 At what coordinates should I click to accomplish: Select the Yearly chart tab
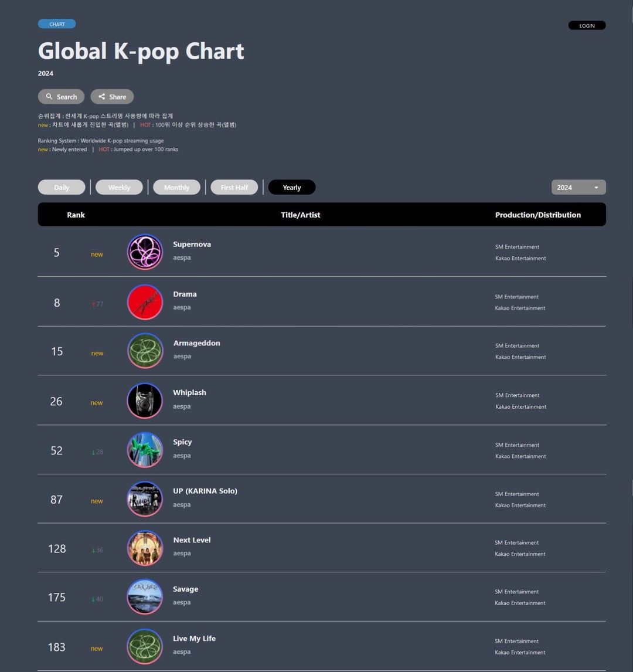pos(291,188)
